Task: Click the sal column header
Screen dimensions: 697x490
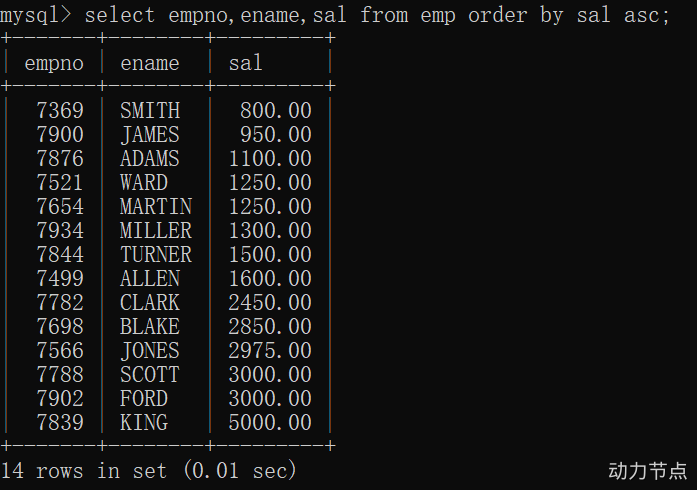Action: click(x=245, y=63)
